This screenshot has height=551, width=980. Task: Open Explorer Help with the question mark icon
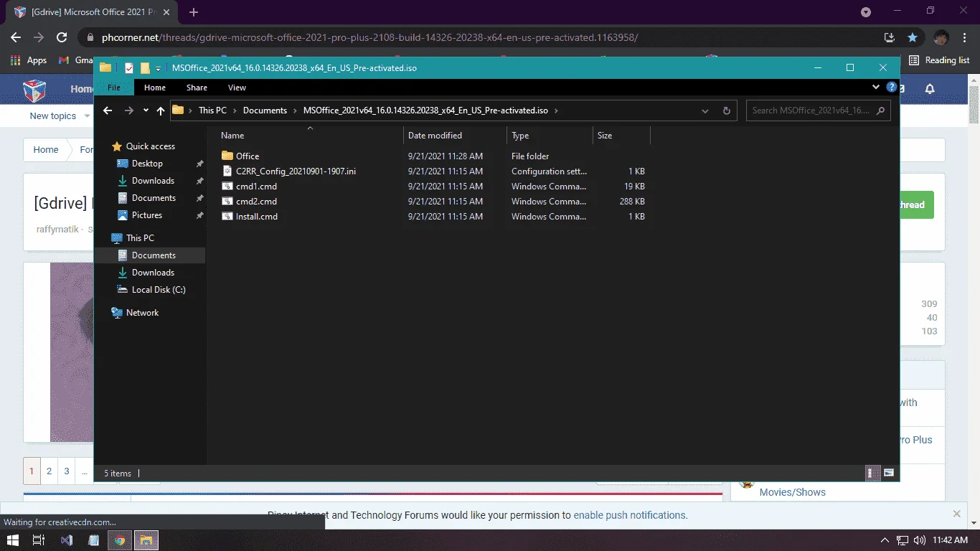tap(892, 88)
